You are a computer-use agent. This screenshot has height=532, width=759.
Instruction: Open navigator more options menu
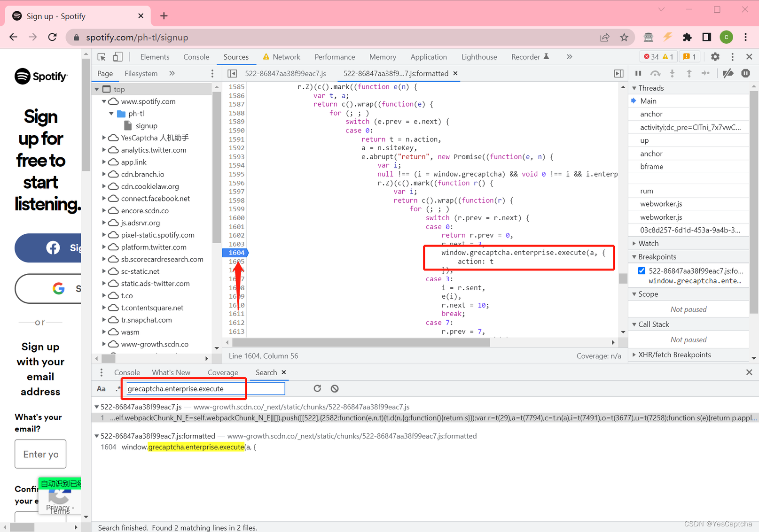(212, 73)
